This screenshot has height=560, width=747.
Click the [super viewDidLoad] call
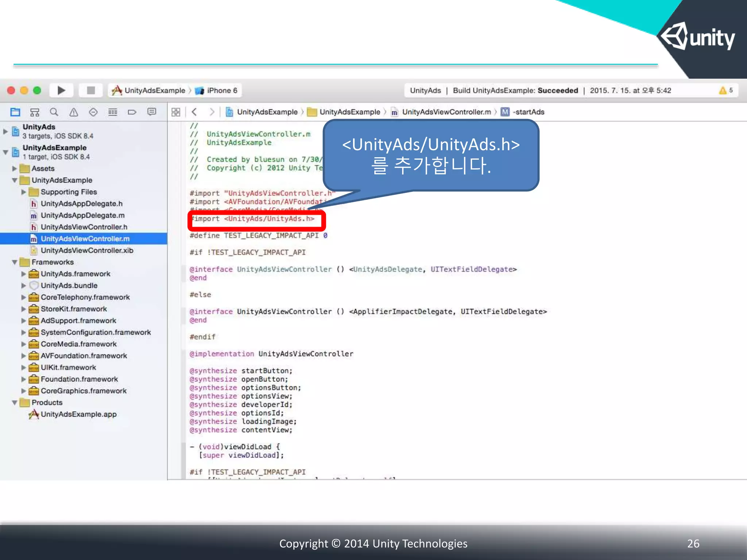[241, 455]
